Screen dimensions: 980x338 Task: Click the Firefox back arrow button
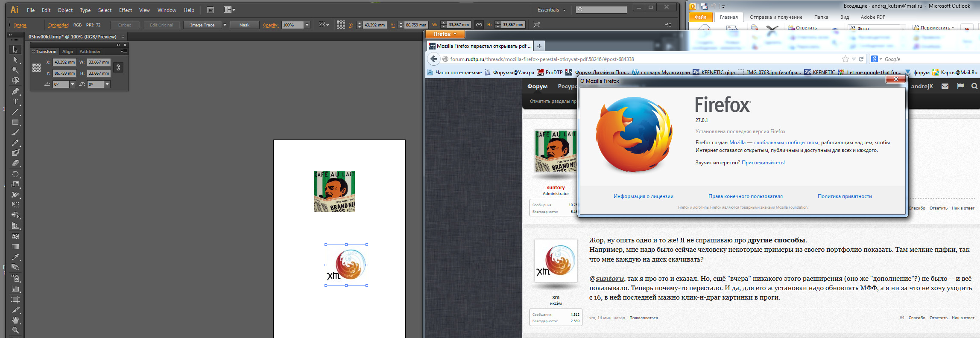434,59
